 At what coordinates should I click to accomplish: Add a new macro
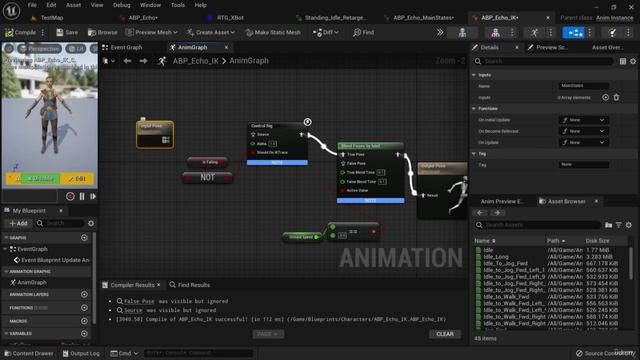point(84,321)
